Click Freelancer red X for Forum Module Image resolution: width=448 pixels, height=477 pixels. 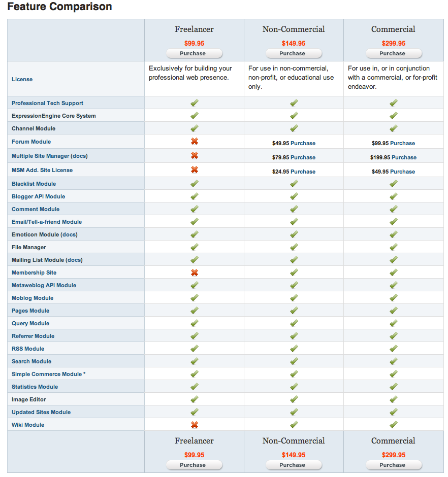pyautogui.click(x=194, y=142)
